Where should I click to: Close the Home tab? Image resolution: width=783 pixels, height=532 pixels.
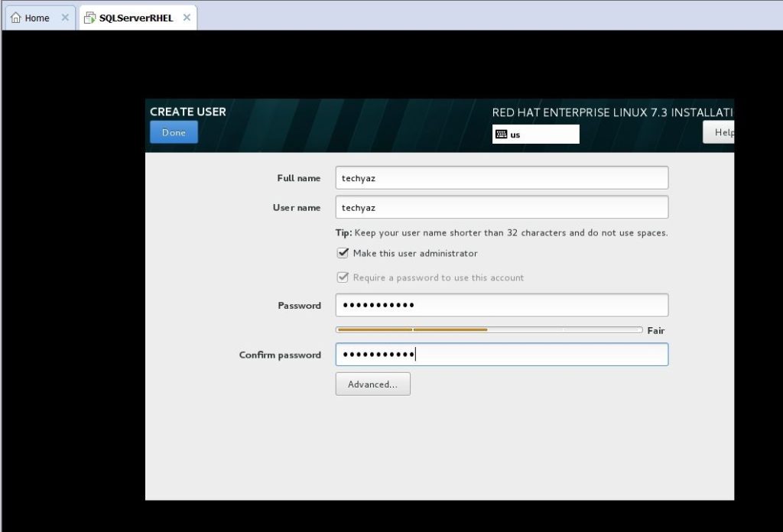click(x=64, y=18)
